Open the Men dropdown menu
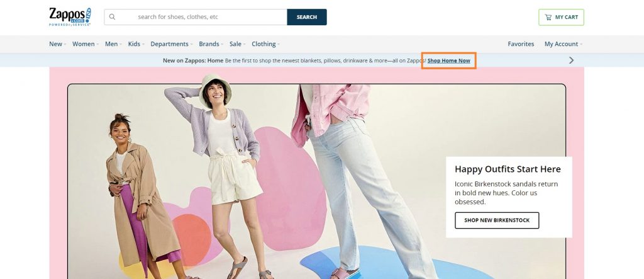The height and width of the screenshot is (279, 644). point(113,44)
